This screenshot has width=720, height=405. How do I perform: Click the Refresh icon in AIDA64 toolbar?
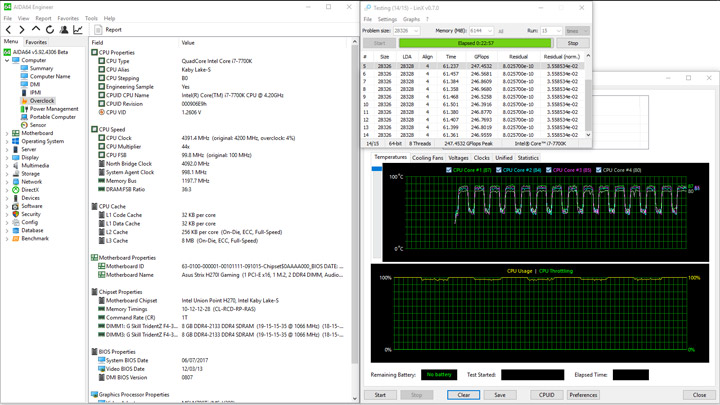[50, 30]
